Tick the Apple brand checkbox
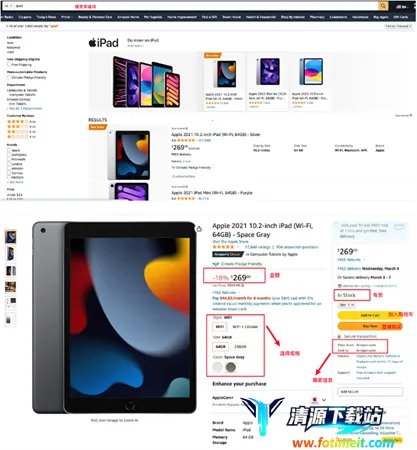 (x=9, y=150)
